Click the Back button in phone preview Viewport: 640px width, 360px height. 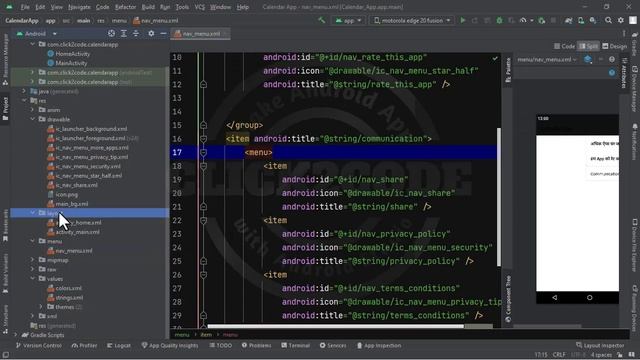(554, 298)
